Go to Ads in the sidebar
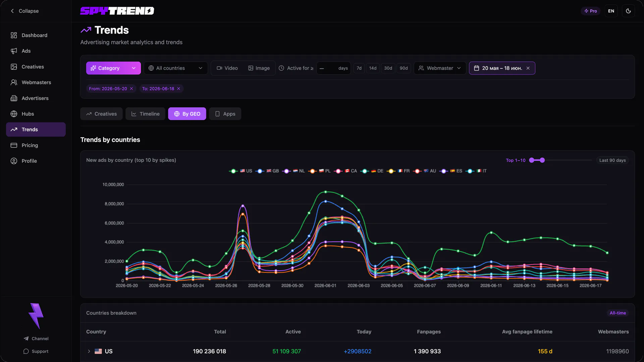Viewport: 644px width, 362px height. 36,51
